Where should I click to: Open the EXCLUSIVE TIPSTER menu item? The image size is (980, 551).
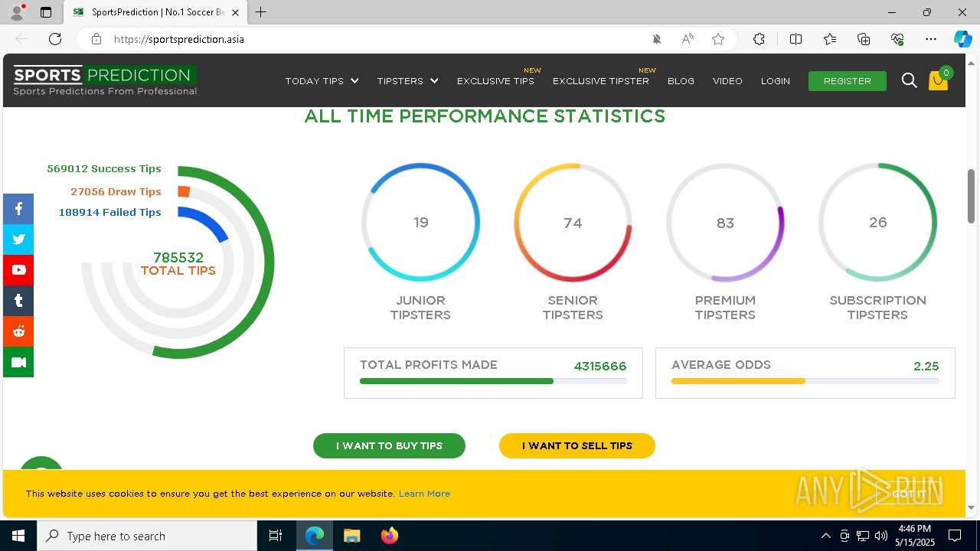click(x=601, y=81)
